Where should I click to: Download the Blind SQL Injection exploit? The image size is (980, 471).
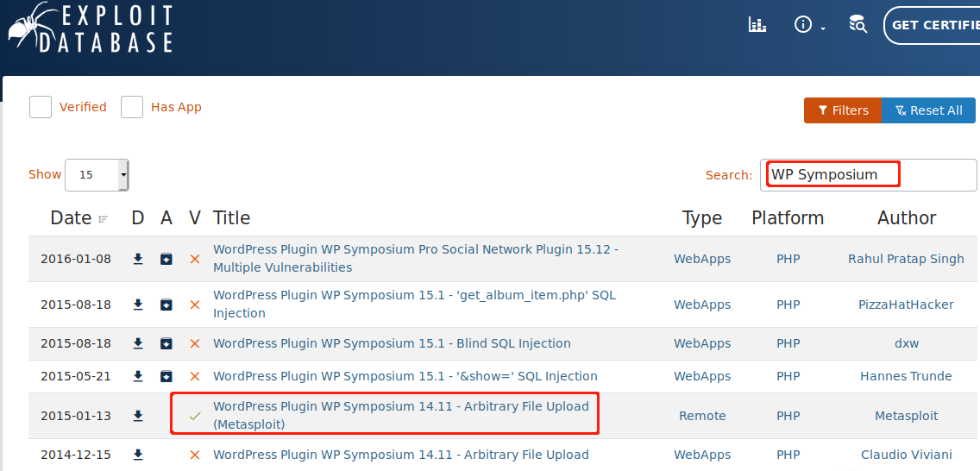pos(138,343)
